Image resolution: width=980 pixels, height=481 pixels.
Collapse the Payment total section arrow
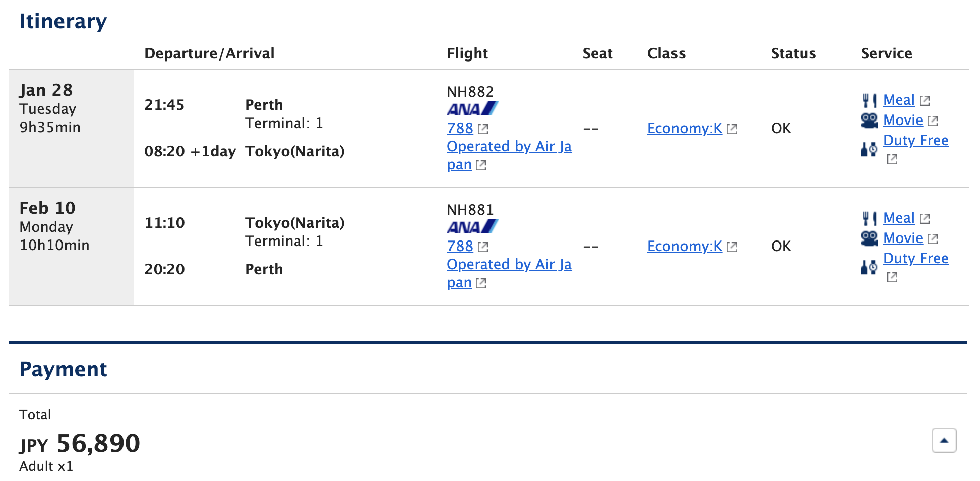pos(944,440)
